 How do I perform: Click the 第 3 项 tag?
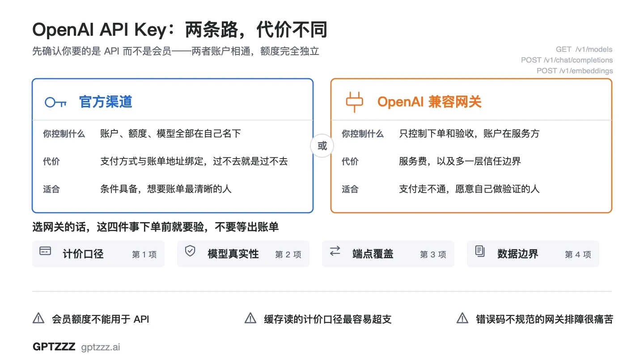[433, 254]
